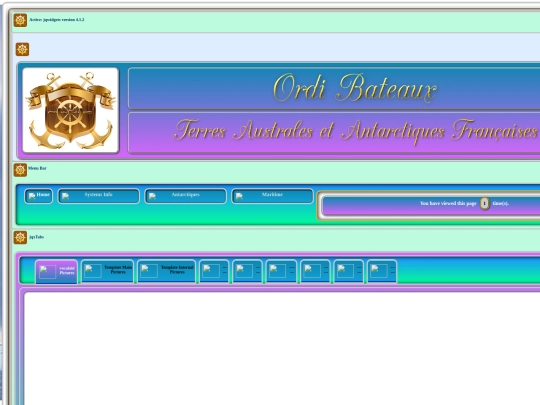The height and width of the screenshot is (405, 540).
Task: Click the thumbnail in Template Main Pictures tab
Action: click(x=93, y=271)
